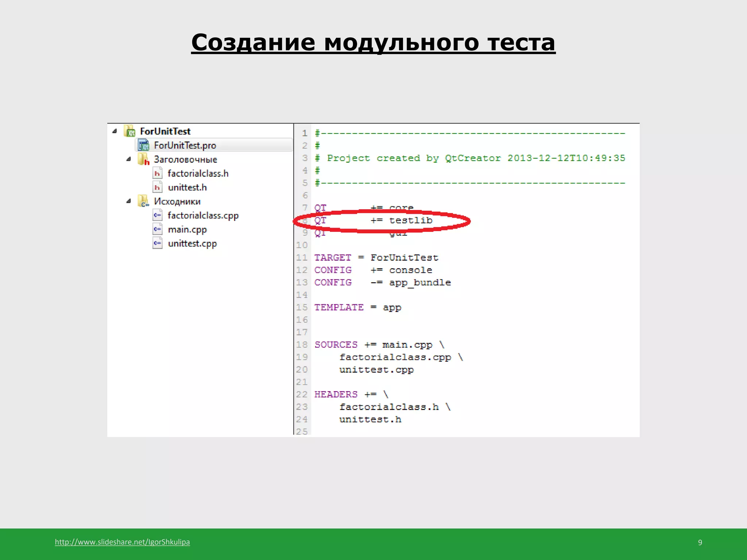
Task: Click line number 11 in the gutter
Action: (x=302, y=257)
